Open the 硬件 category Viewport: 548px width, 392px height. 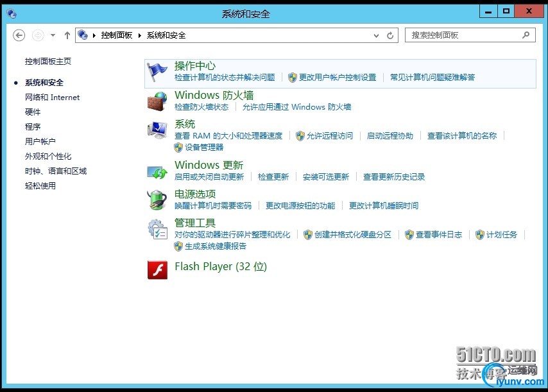[x=33, y=112]
